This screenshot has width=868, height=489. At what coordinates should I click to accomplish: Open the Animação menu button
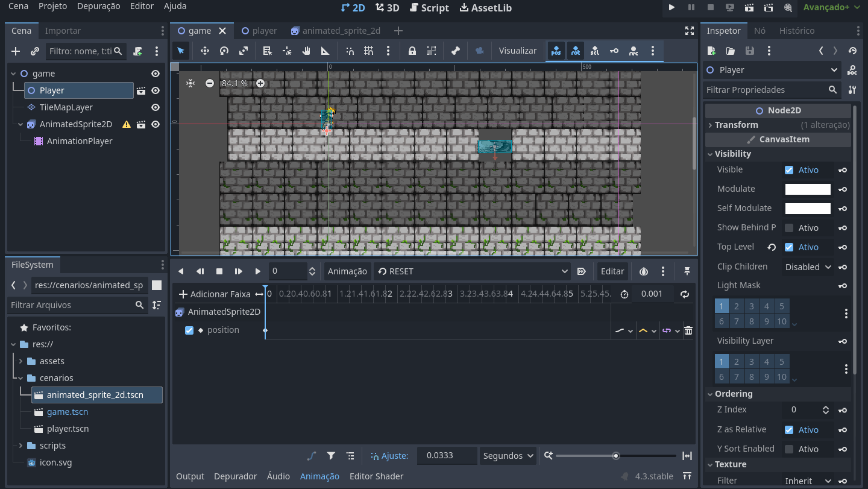[x=347, y=271]
